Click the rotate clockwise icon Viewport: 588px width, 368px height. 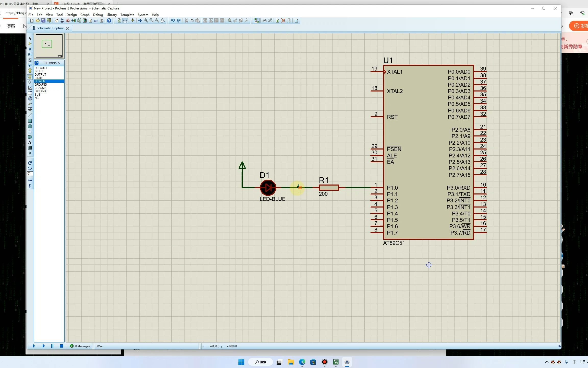pos(30,163)
